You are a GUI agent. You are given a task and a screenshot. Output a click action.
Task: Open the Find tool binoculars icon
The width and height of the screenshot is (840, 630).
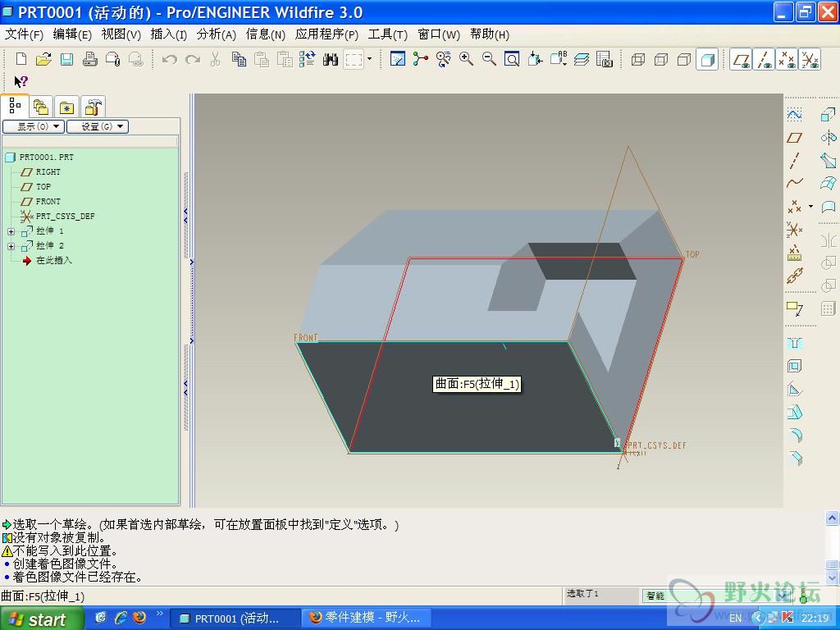tap(331, 59)
